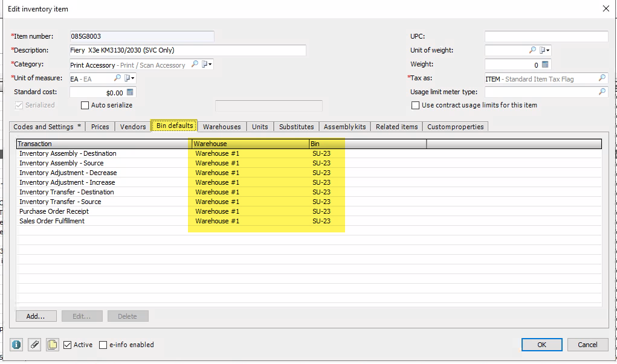Viewport: 617px width, 364px height.
Task: Switch to the Codes and Settings tab
Action: pyautogui.click(x=47, y=127)
